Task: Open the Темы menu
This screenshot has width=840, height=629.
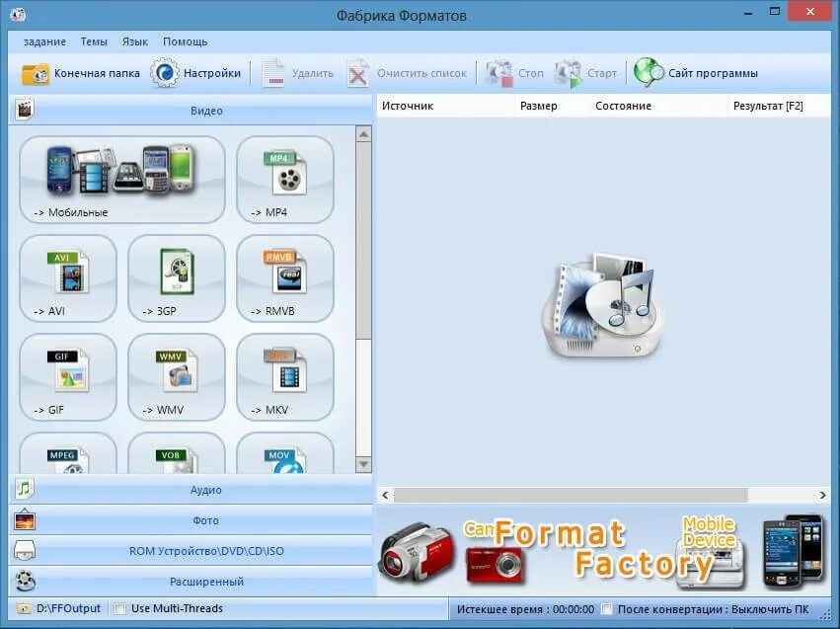Action: [x=94, y=41]
